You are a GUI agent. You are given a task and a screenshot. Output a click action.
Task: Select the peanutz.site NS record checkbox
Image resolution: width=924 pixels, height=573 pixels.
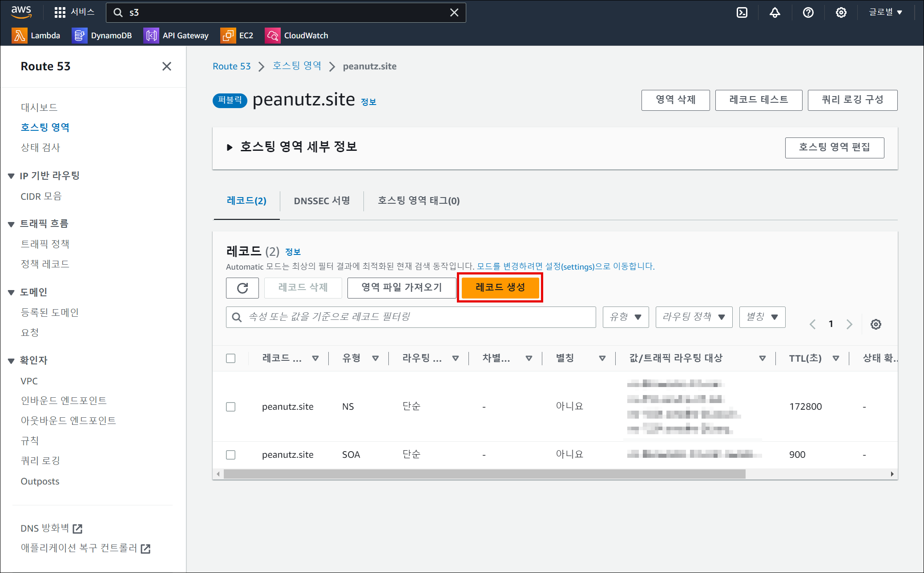click(230, 407)
